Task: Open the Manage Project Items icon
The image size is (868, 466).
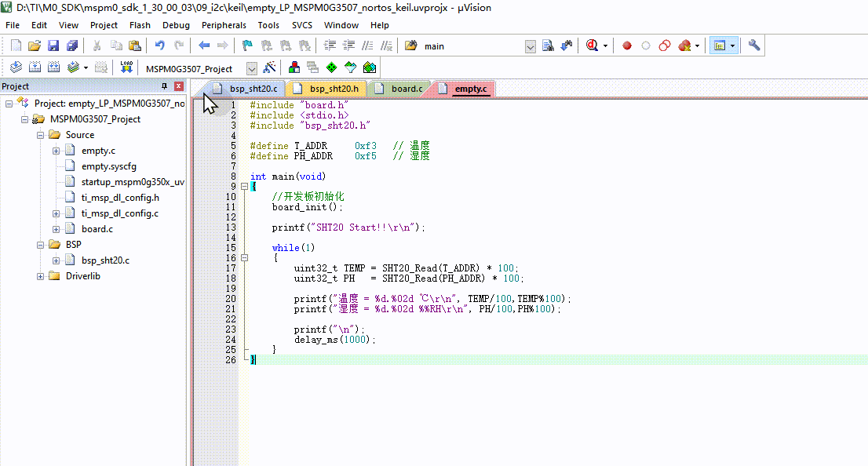Action: tap(294, 67)
